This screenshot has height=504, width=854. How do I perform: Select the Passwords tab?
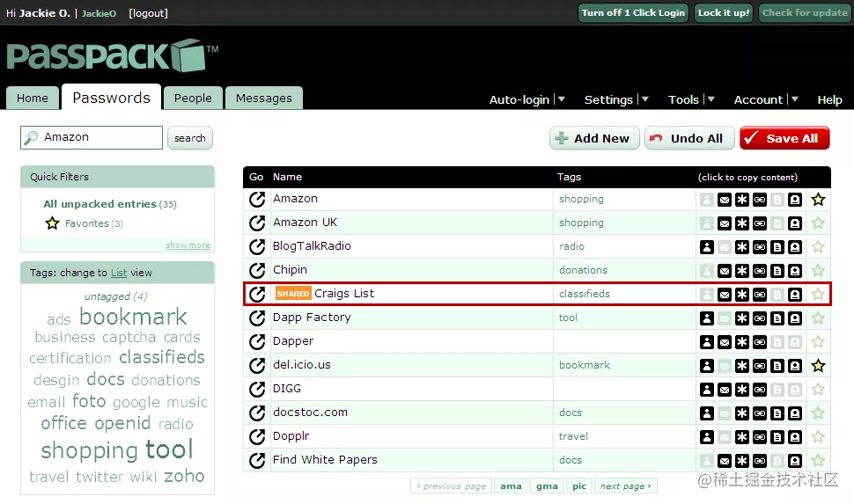click(x=111, y=97)
